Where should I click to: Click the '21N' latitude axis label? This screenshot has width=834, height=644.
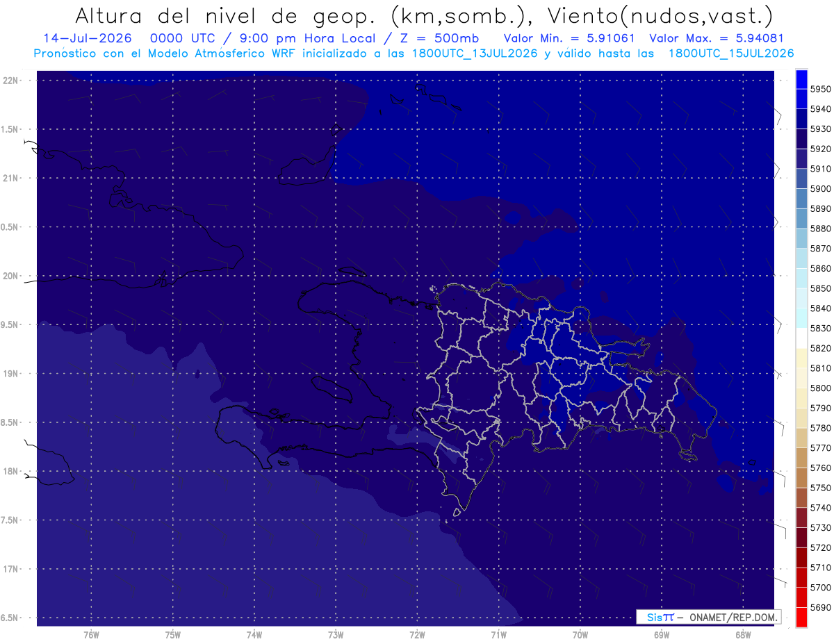click(10, 178)
